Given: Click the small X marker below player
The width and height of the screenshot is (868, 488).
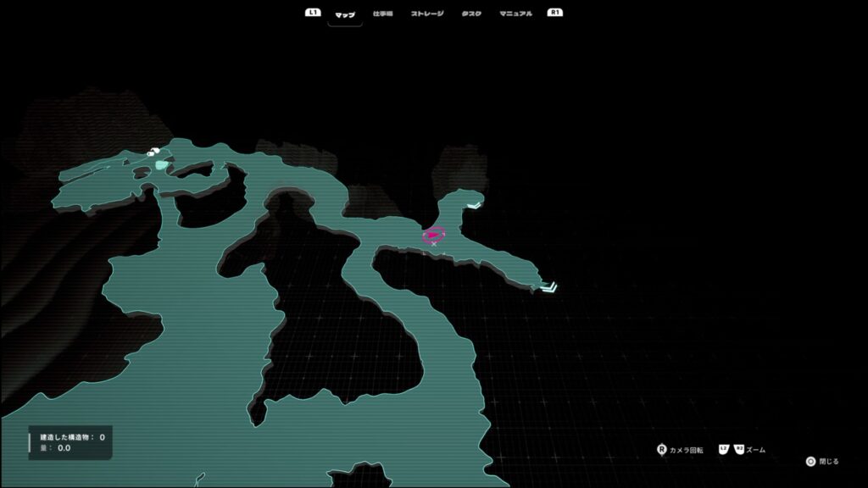Looking at the screenshot, I should [x=434, y=244].
